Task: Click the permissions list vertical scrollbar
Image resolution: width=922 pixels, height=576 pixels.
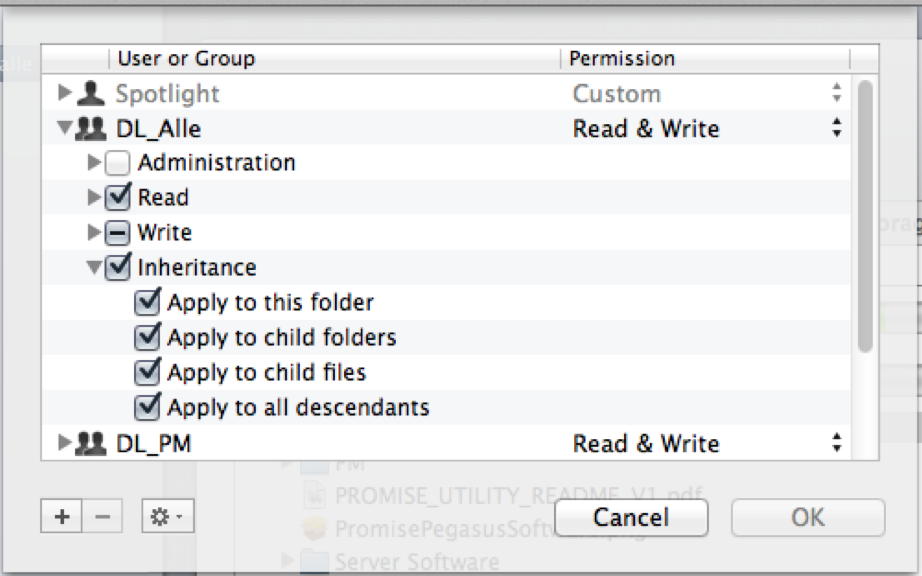Action: [865, 215]
